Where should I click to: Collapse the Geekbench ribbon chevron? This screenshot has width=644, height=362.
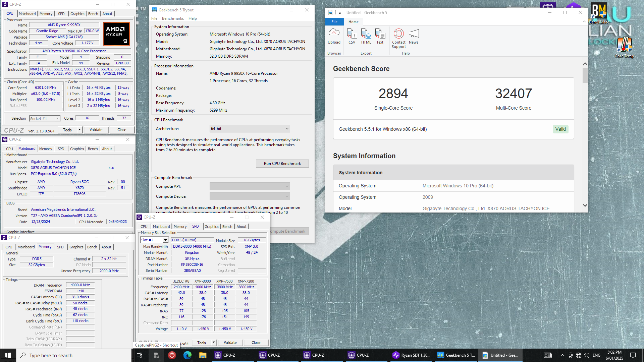pos(584,21)
